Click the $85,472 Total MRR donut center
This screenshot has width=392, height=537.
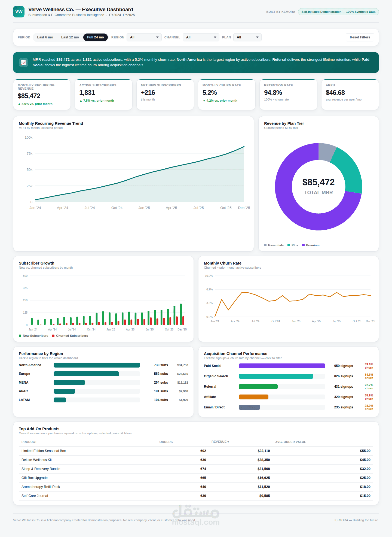[x=318, y=187]
